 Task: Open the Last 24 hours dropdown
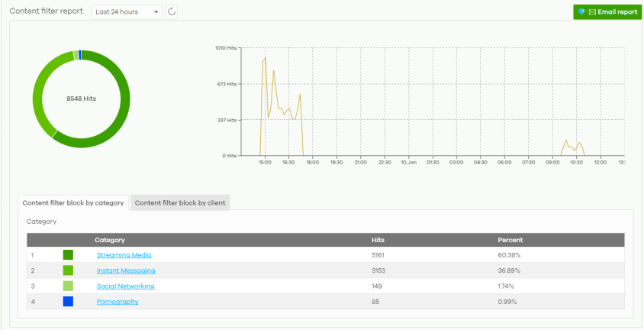[x=127, y=12]
